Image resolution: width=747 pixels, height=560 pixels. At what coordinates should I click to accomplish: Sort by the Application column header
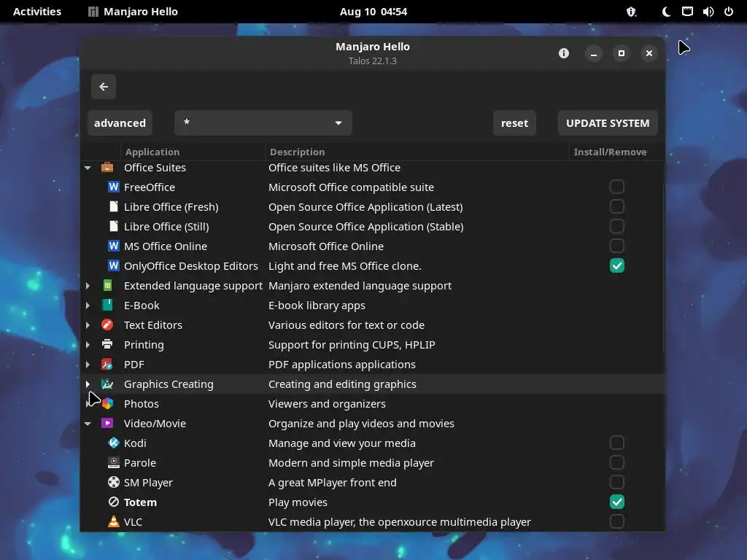click(193, 152)
